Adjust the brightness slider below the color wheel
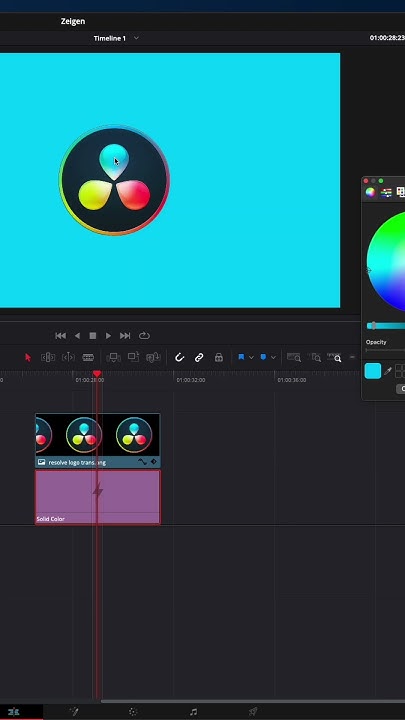 tap(386, 326)
